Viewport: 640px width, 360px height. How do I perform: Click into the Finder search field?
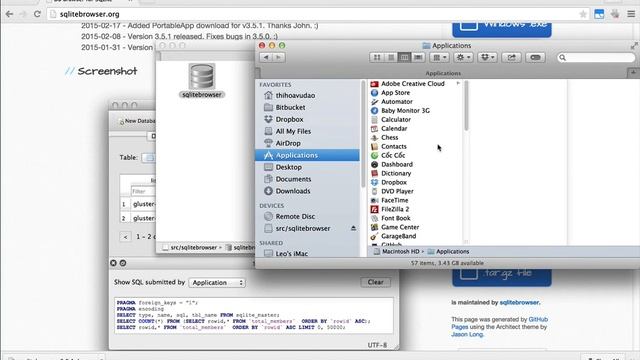click(x=596, y=58)
